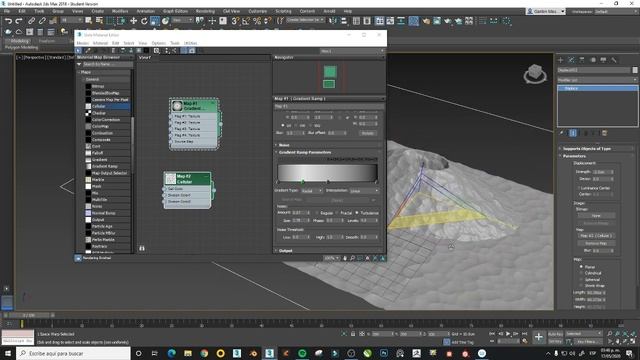This screenshot has height=360, width=640.
Task: Choose the Select and Rotate tool
Action: [x=144, y=21]
